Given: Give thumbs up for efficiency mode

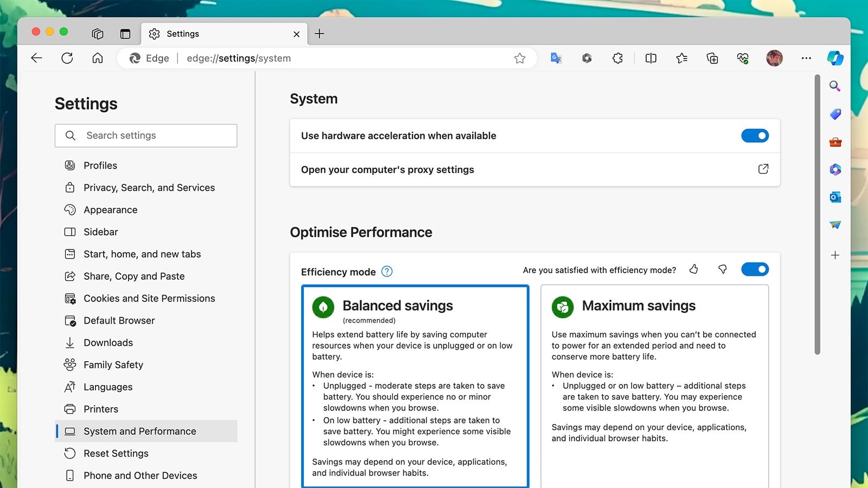Looking at the screenshot, I should [694, 269].
